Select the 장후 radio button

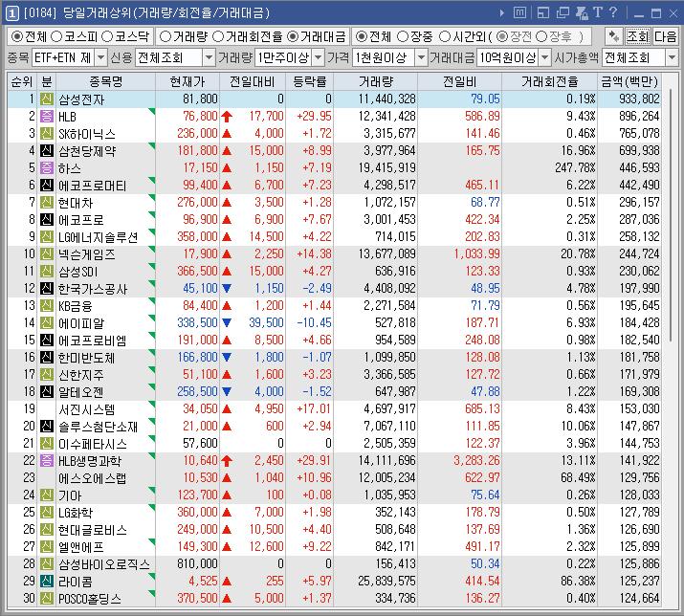[x=541, y=36]
